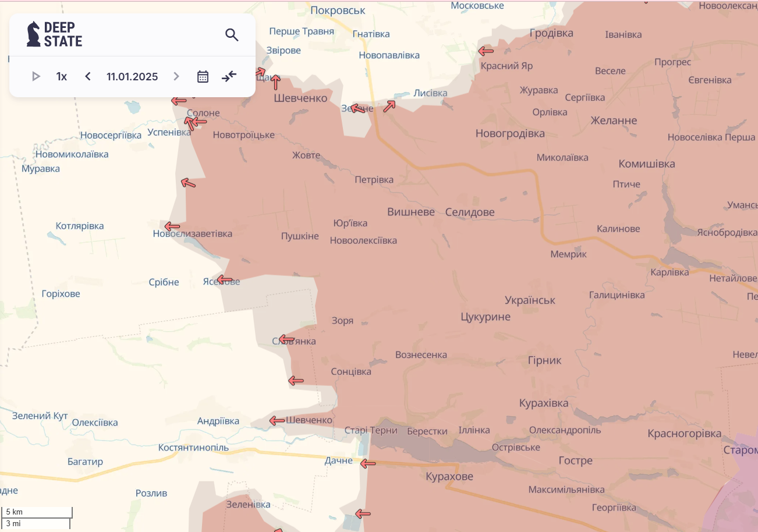The height and width of the screenshot is (532, 758).
Task: Click the Горіхове label
Action: [x=61, y=294]
